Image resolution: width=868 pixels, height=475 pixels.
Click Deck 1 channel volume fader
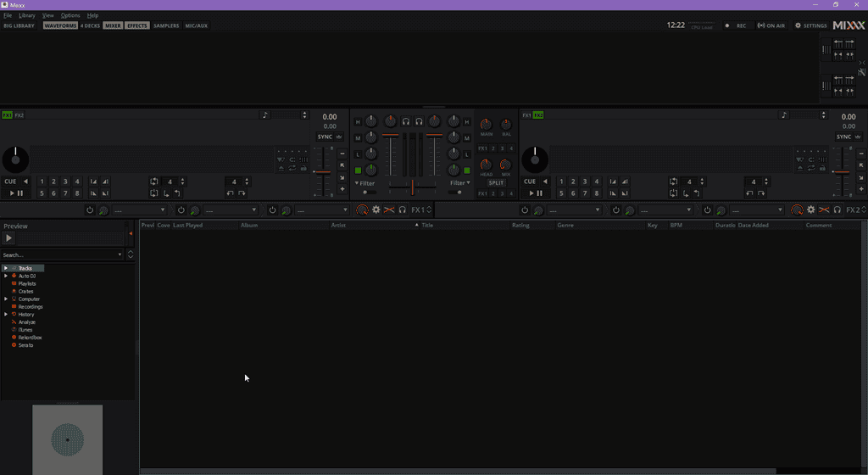(x=390, y=156)
